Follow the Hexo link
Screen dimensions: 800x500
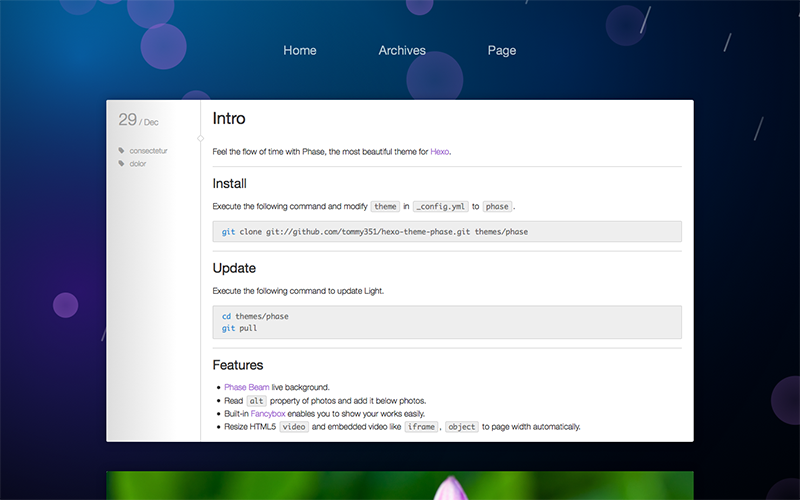point(440,152)
